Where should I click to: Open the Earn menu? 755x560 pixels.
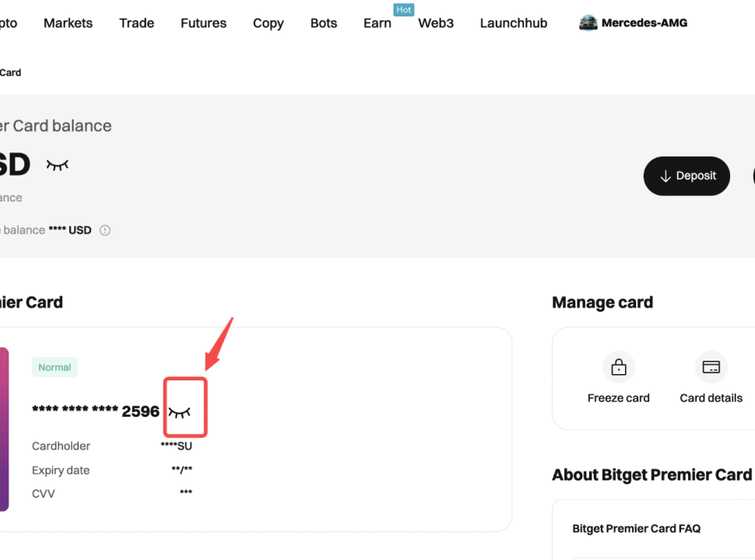377,23
